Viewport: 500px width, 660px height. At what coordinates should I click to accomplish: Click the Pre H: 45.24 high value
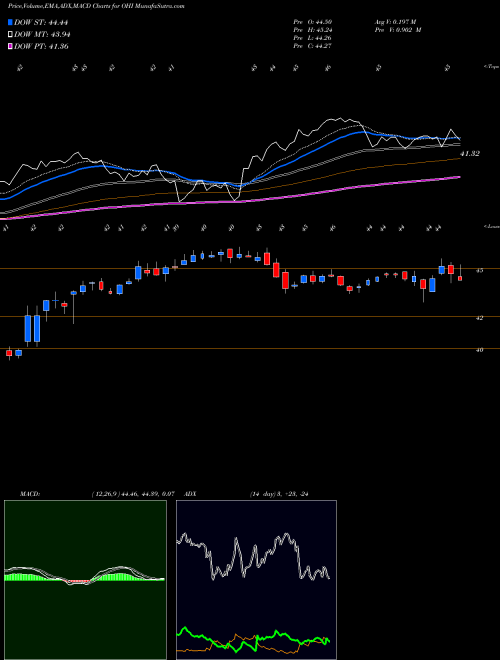click(314, 30)
